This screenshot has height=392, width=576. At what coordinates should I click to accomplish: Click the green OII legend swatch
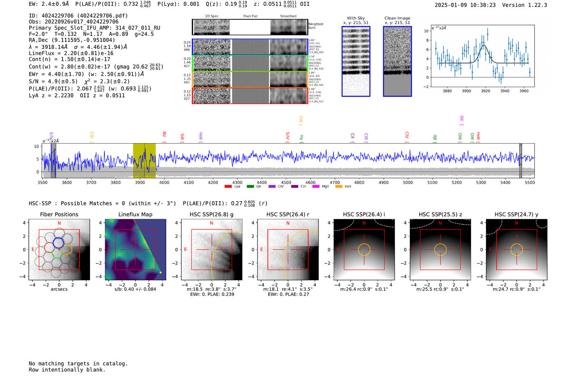click(x=250, y=186)
